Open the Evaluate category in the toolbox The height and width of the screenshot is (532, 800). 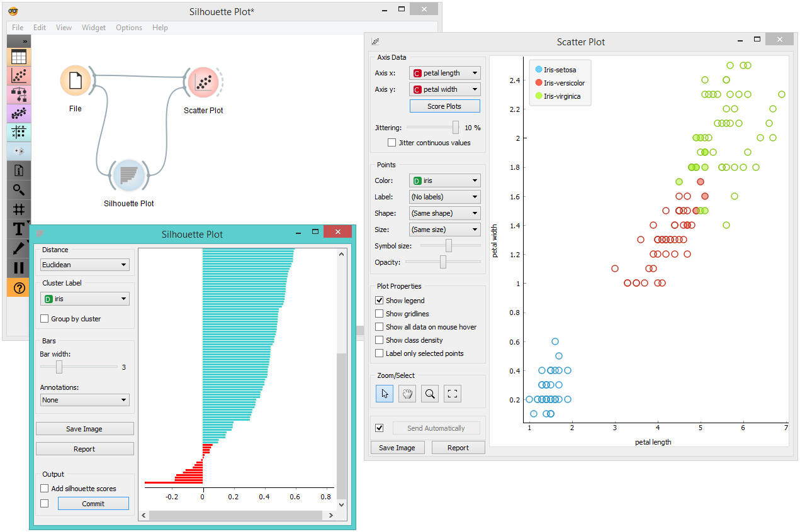19,133
